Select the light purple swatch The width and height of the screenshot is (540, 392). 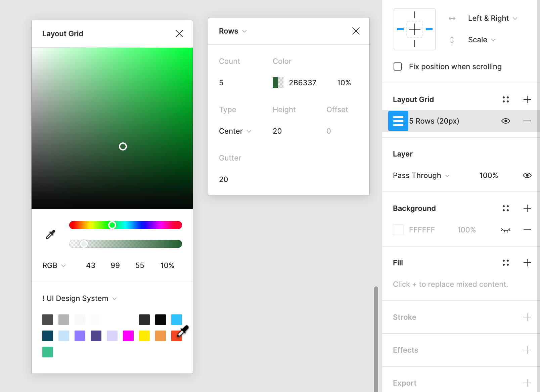[112, 336]
